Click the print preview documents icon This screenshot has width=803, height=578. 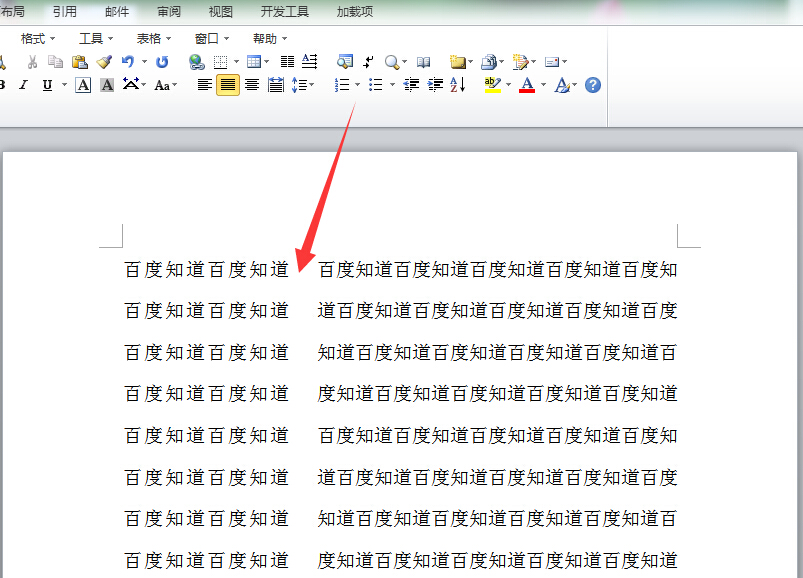pos(489,62)
